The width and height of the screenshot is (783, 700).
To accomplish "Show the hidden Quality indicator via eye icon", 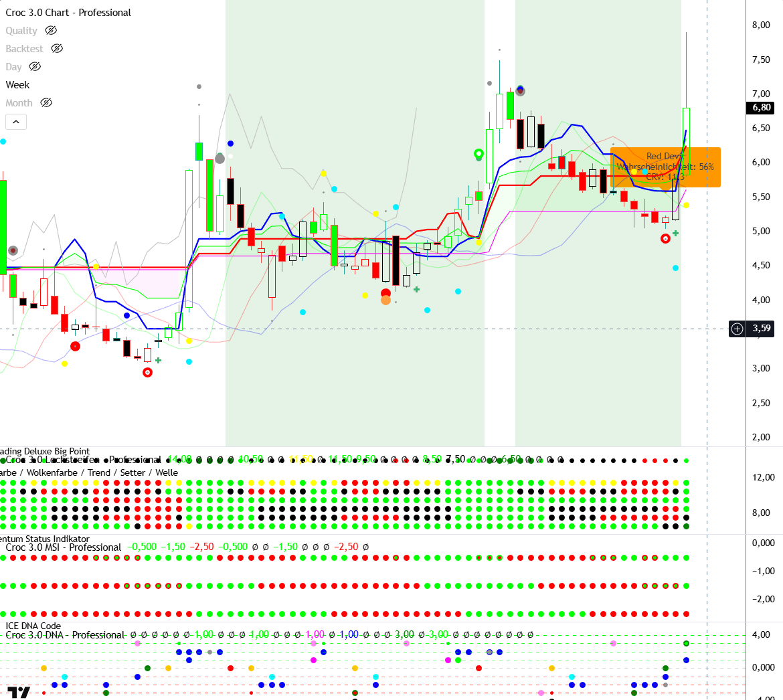I will (x=51, y=31).
